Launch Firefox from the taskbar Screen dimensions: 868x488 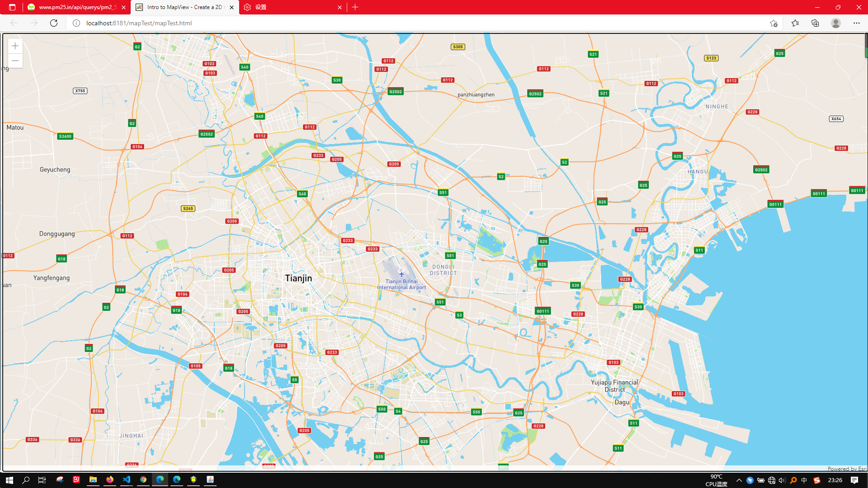tap(110, 480)
